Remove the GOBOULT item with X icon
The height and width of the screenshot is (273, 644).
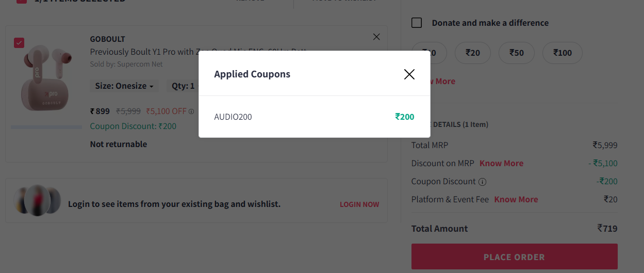376,37
